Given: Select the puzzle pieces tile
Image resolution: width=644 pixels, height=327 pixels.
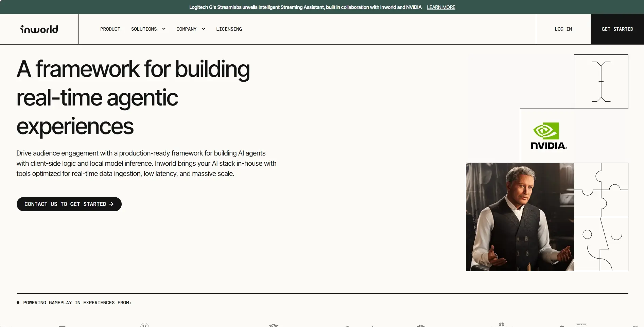Looking at the screenshot, I should tap(601, 190).
